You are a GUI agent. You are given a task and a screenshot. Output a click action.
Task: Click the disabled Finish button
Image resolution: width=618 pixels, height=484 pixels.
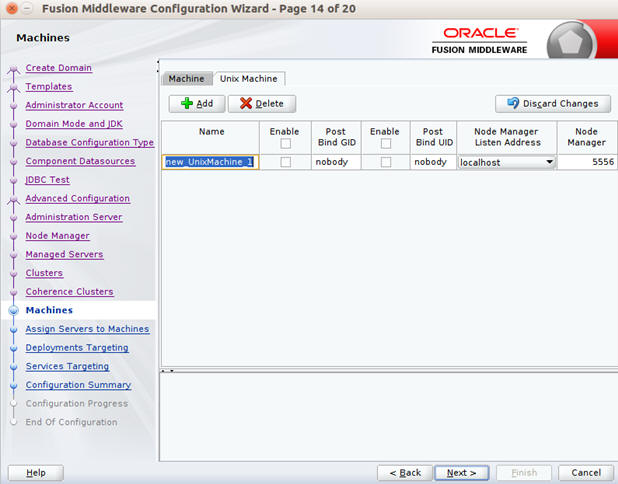[524, 473]
